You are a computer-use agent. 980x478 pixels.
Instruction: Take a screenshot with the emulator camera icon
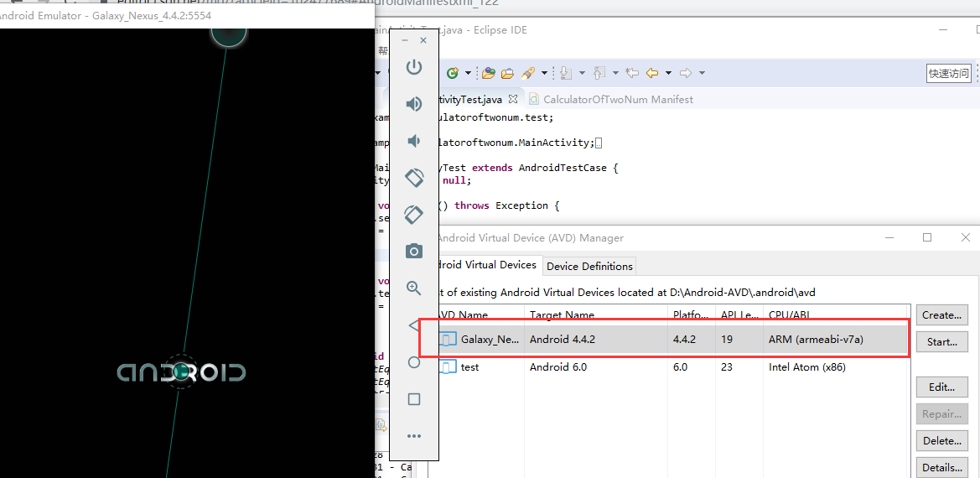click(x=414, y=252)
